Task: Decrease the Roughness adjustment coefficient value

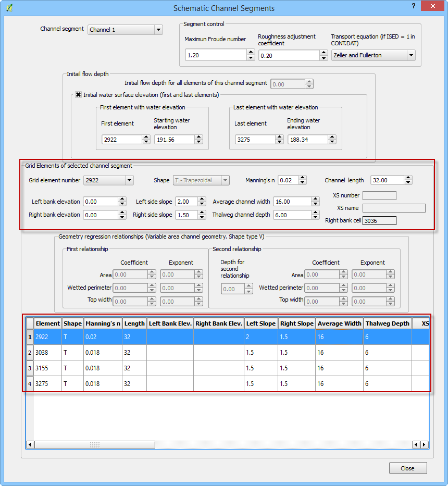Action: coord(323,58)
